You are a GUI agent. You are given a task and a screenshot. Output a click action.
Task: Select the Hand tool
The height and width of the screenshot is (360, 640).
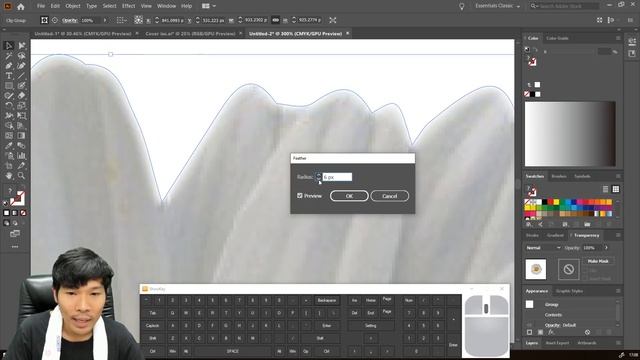[x=9, y=176]
